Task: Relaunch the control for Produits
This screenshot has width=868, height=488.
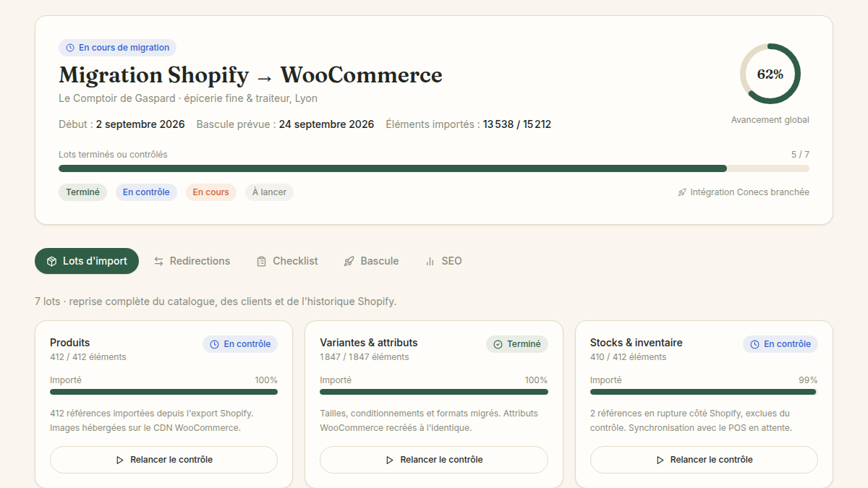Action: 163,460
